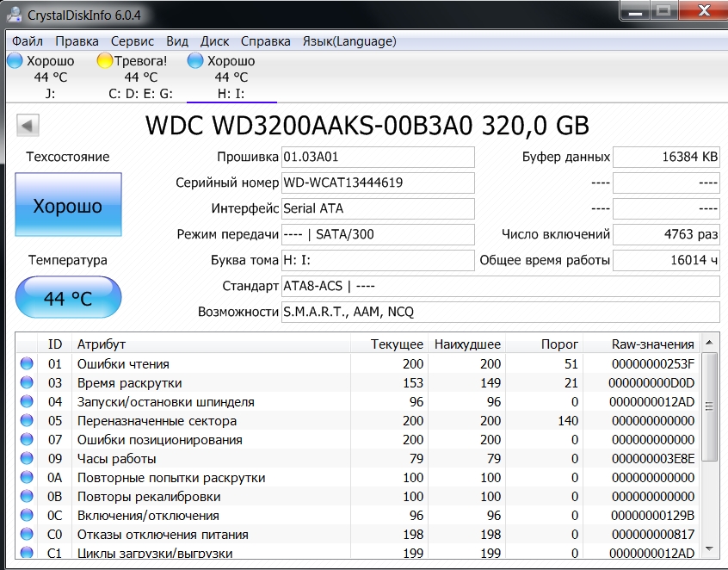This screenshot has height=570, width=728.
Task: Click the raw value 0000000253F
Action: point(653,363)
